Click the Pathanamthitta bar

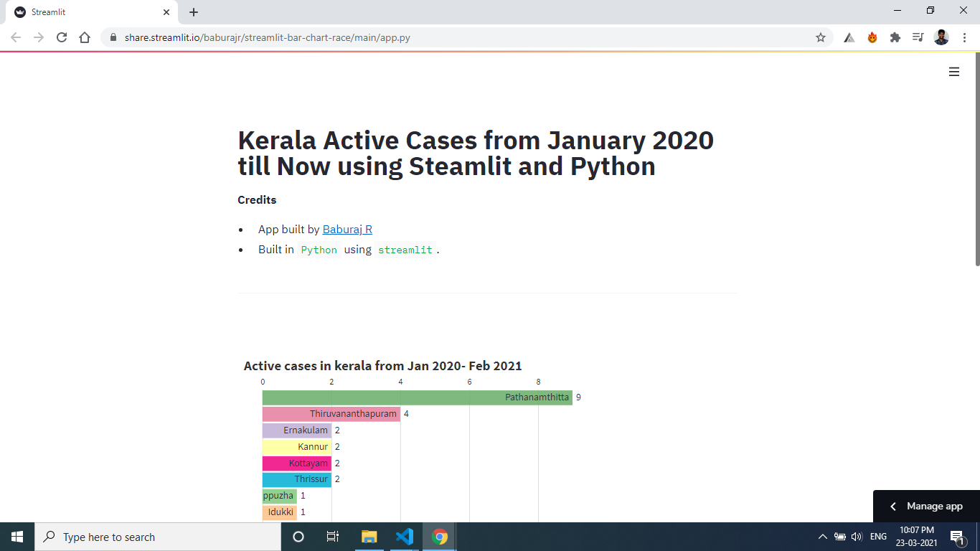tap(418, 397)
